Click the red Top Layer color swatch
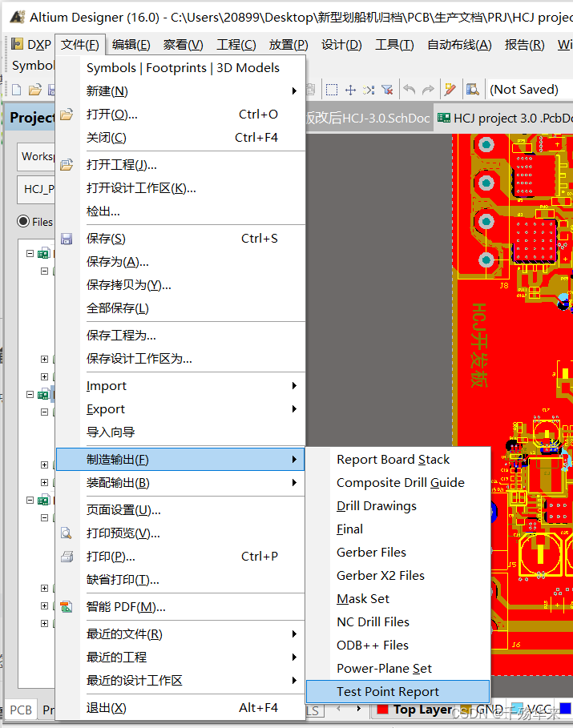This screenshot has width=573, height=728. tap(382, 710)
